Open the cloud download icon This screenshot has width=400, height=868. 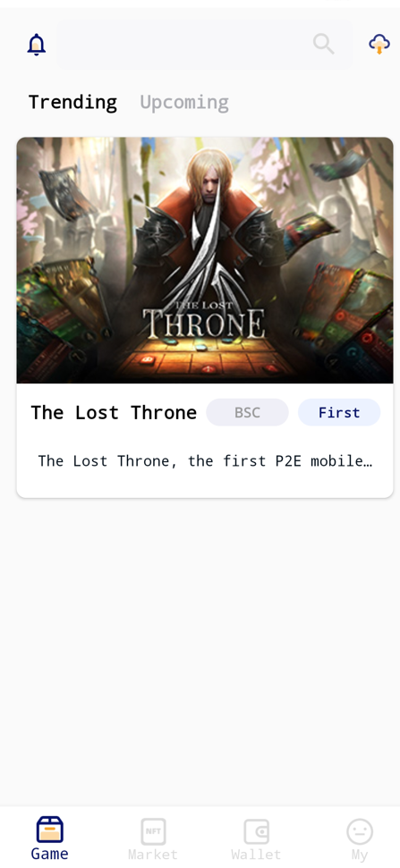tap(379, 44)
